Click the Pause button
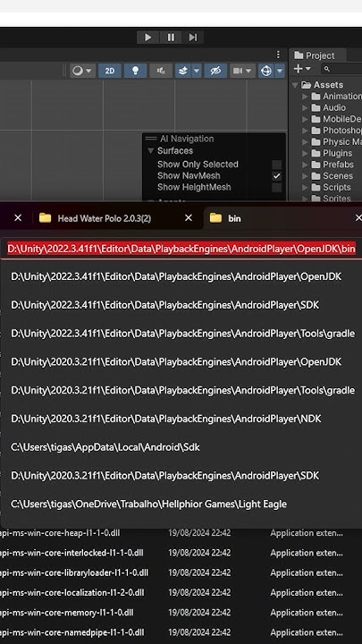The height and width of the screenshot is (644, 362). click(171, 38)
